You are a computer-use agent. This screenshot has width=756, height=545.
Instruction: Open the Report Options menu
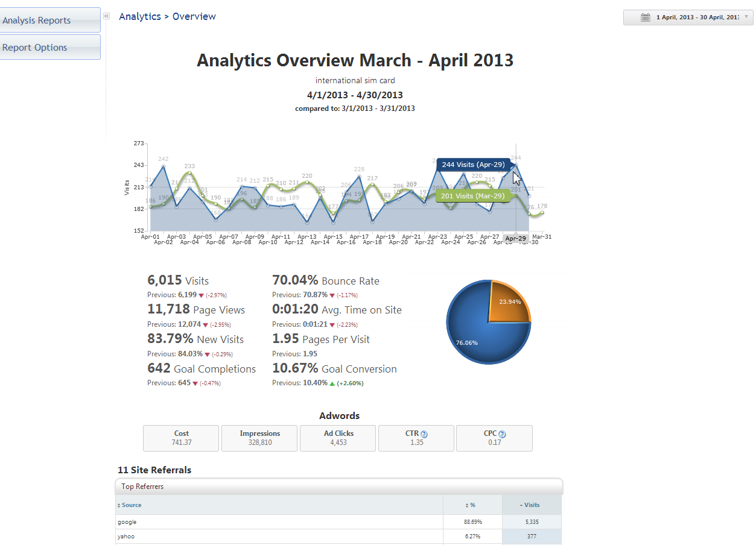[50, 48]
